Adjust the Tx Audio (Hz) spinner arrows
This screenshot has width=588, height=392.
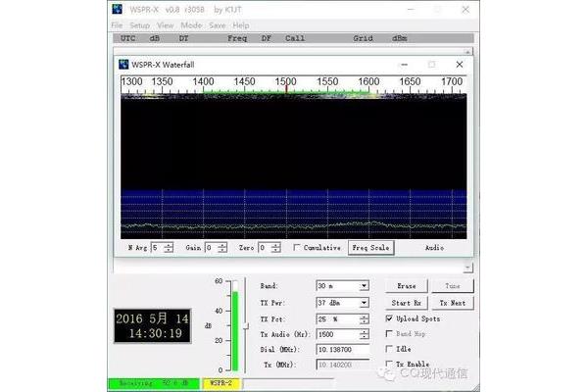365,334
